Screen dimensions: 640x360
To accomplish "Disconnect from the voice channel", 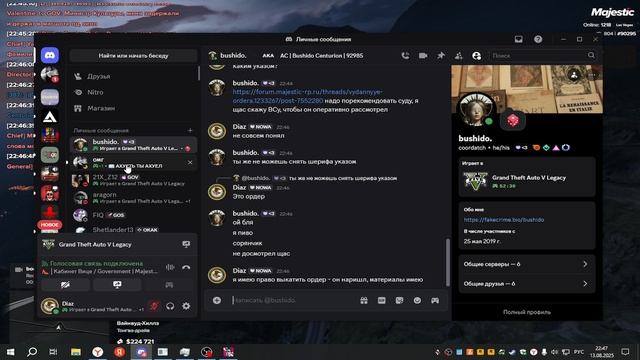I will click(186, 267).
